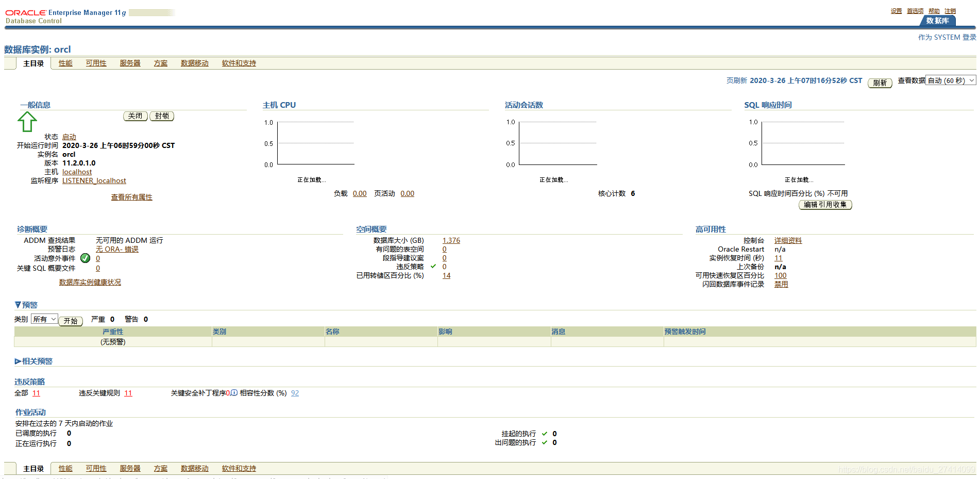Image resolution: width=980 pixels, height=479 pixels.
Task: Click the 相容性分数 value 92
Action: point(295,393)
